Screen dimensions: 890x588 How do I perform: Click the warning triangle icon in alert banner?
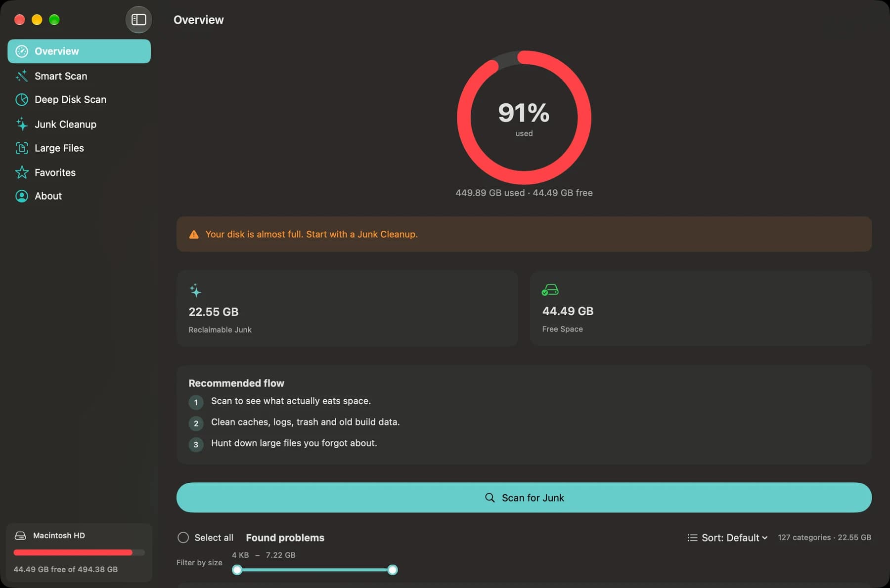coord(194,235)
